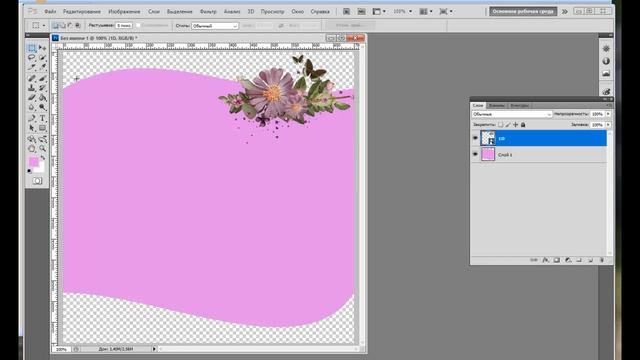Open the pink foreground color picker
The height and width of the screenshot is (360, 640).
pyautogui.click(x=33, y=162)
